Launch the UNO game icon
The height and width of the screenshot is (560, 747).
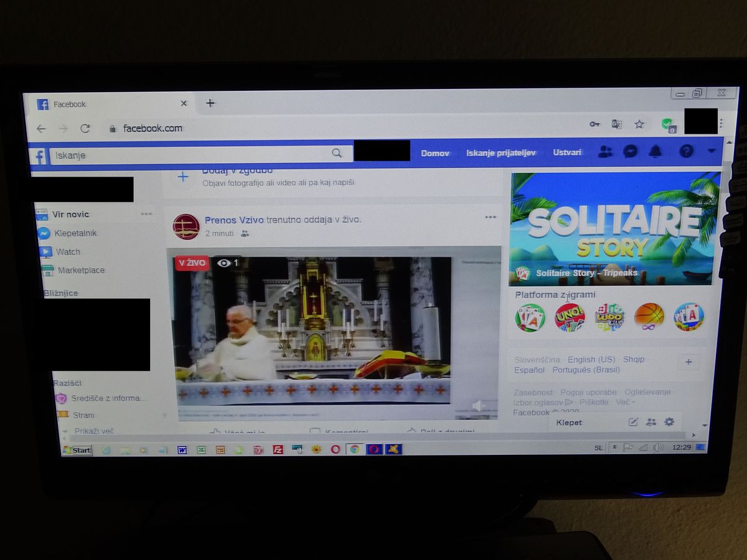point(570,317)
